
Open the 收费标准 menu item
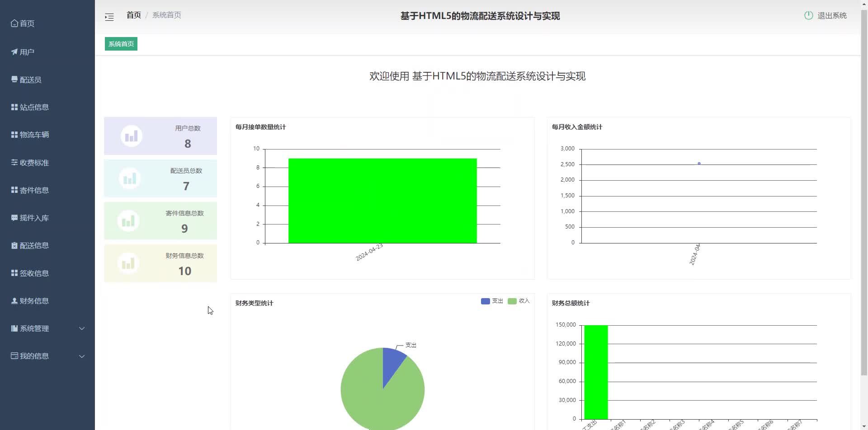click(47, 163)
